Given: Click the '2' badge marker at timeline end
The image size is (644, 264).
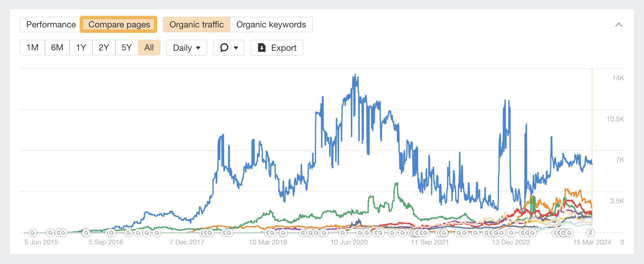Looking at the screenshot, I should click(x=590, y=232).
